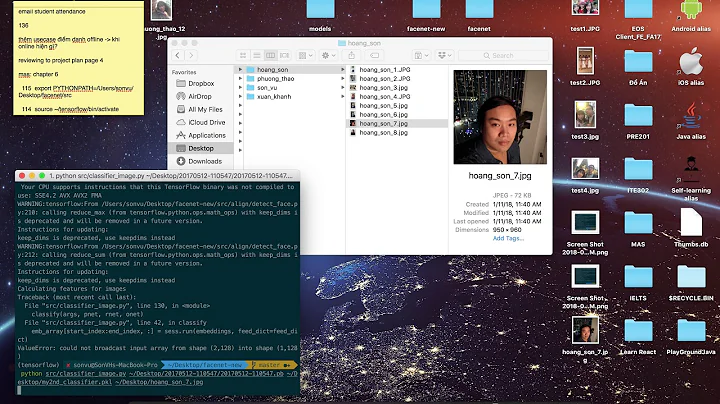The image size is (720, 404).
Task: Open the Dropbox toolbar dropdown in Finder
Action: tap(444, 56)
